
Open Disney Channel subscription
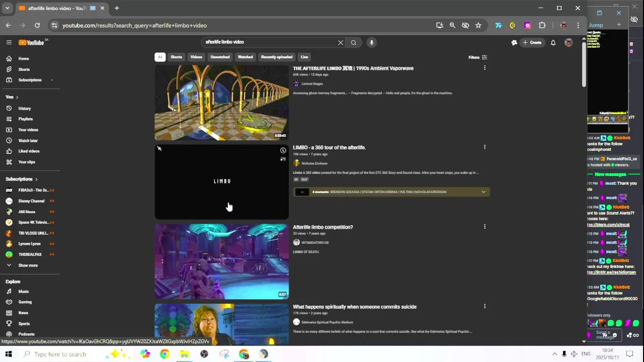point(30,201)
